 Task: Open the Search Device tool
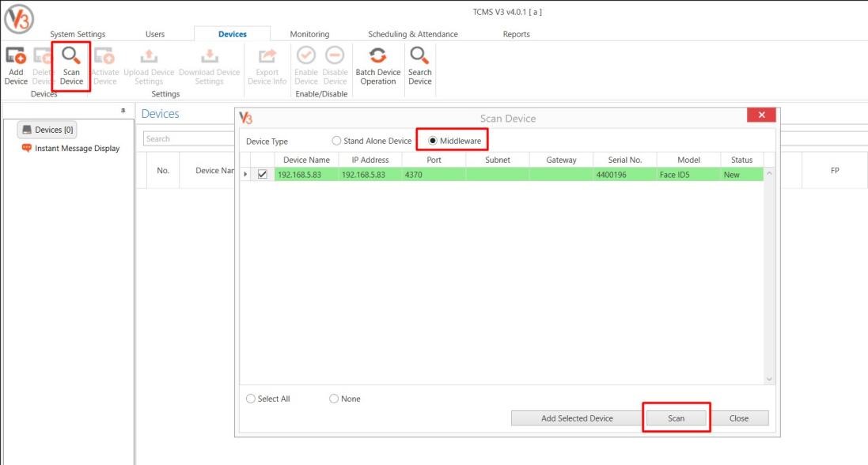click(x=419, y=66)
